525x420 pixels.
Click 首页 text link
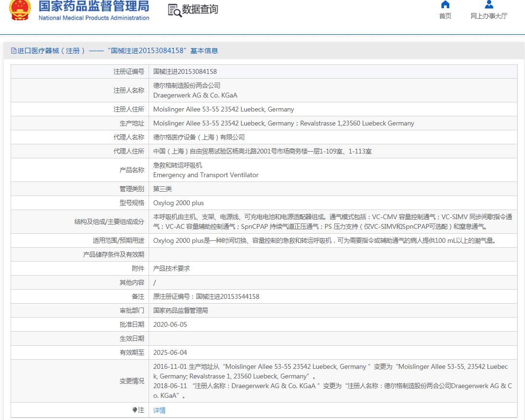coord(445,16)
